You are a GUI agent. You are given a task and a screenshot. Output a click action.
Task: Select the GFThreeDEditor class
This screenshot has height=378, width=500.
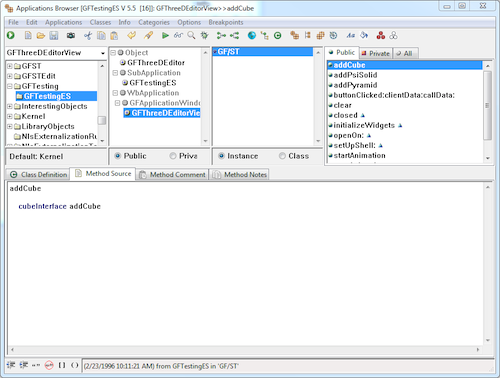[x=156, y=63]
